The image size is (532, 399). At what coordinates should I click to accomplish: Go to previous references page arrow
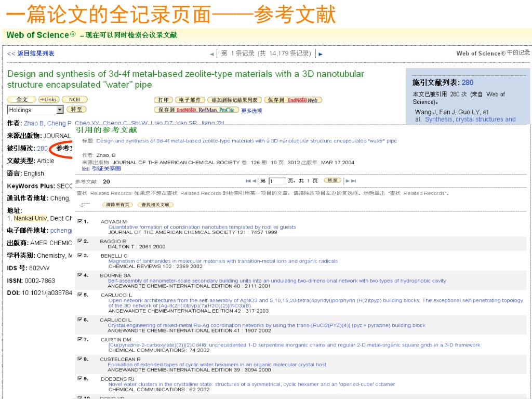[254, 181]
